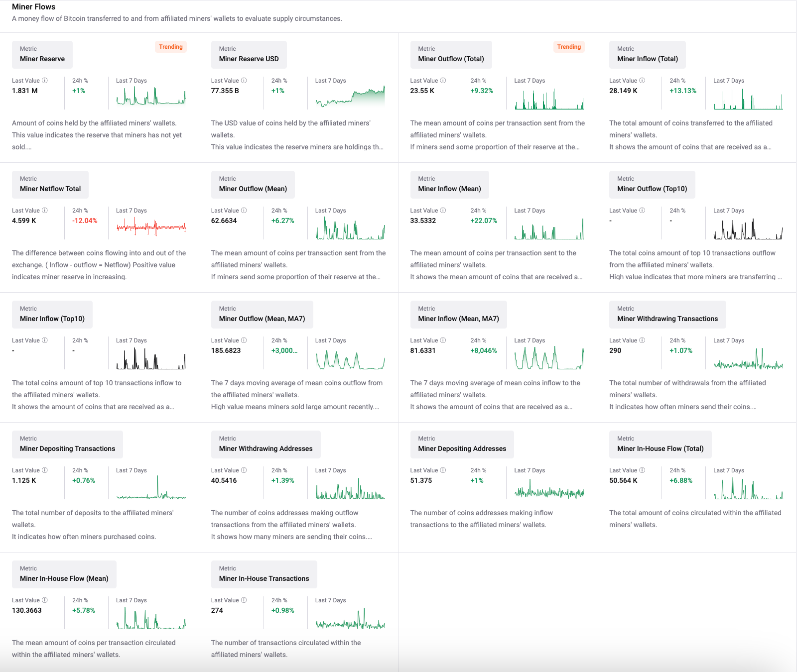
Task: Click the info icon beside Miner Depositing Addresses value
Action: coord(443,470)
